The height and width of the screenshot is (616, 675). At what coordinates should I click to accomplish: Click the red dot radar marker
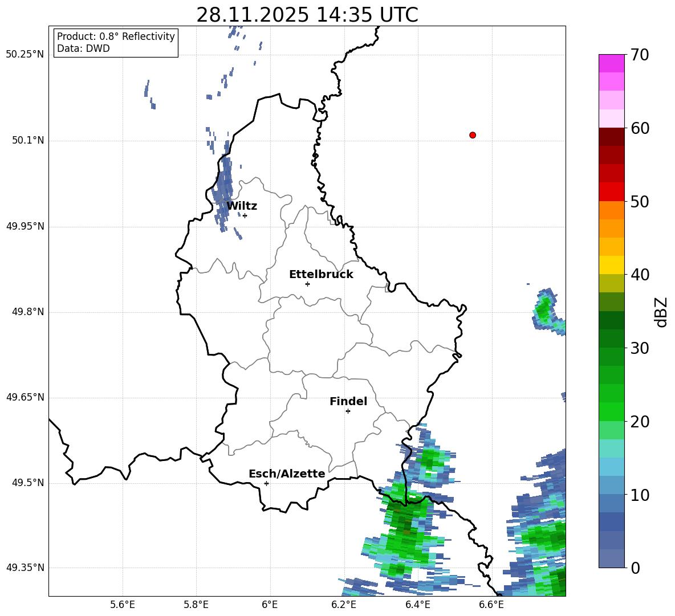click(472, 135)
